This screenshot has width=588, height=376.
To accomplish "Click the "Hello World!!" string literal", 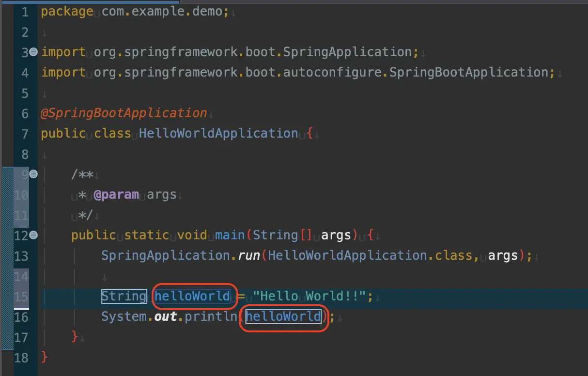I will pyautogui.click(x=309, y=296).
